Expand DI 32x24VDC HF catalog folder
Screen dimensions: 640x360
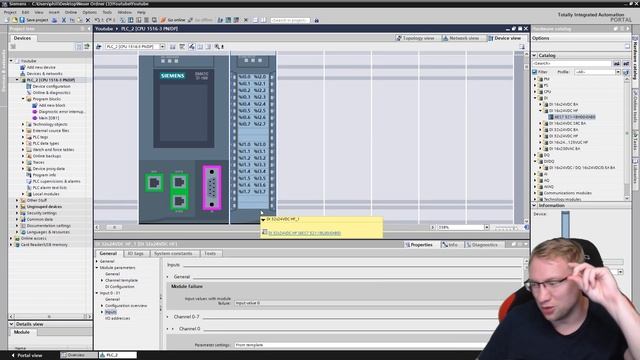[540, 136]
